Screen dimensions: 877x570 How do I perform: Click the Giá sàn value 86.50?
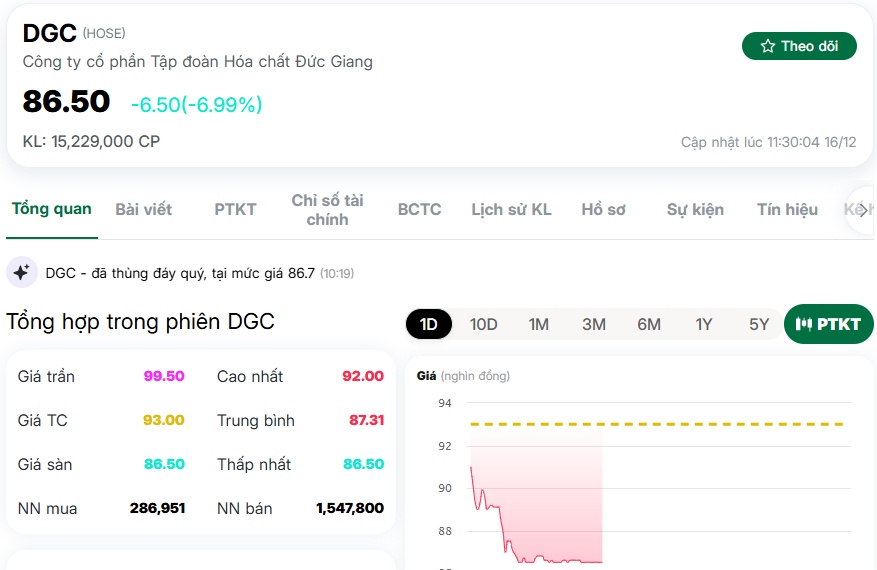(164, 464)
